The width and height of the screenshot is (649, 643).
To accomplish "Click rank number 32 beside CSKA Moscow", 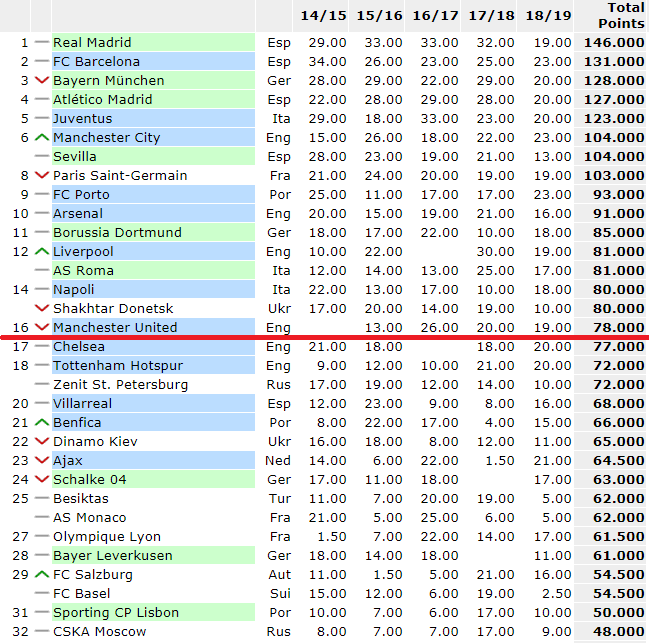I will coord(20,631).
